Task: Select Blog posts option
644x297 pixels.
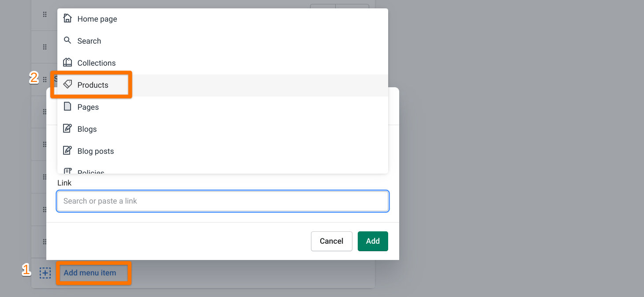Action: (x=95, y=151)
